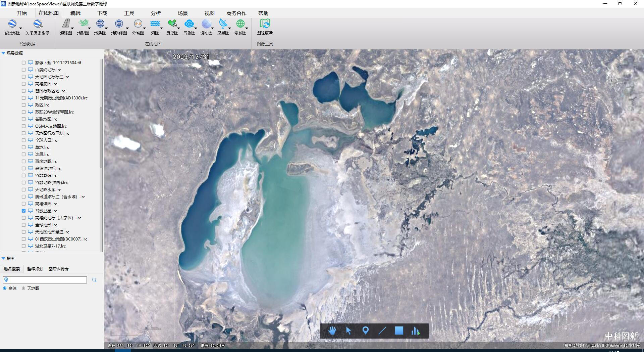Viewport: 644px width, 352px height.
Task: Select the 天地图 search radio button
Action: tap(23, 288)
